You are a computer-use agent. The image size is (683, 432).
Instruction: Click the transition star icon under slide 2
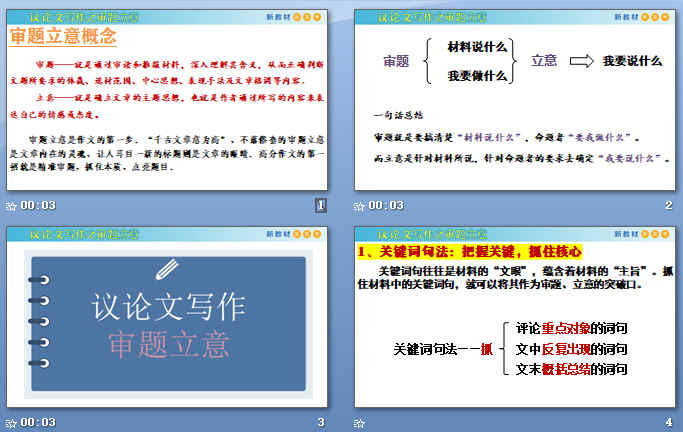pyautogui.click(x=359, y=206)
